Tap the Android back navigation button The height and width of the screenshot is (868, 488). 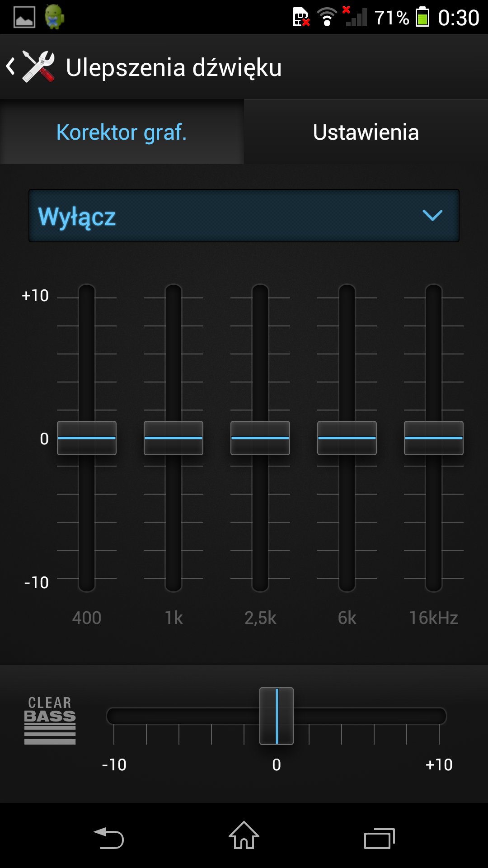click(109, 838)
